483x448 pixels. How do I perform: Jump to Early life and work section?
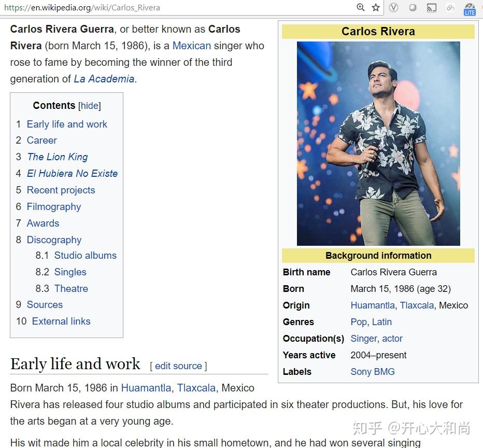coord(67,124)
